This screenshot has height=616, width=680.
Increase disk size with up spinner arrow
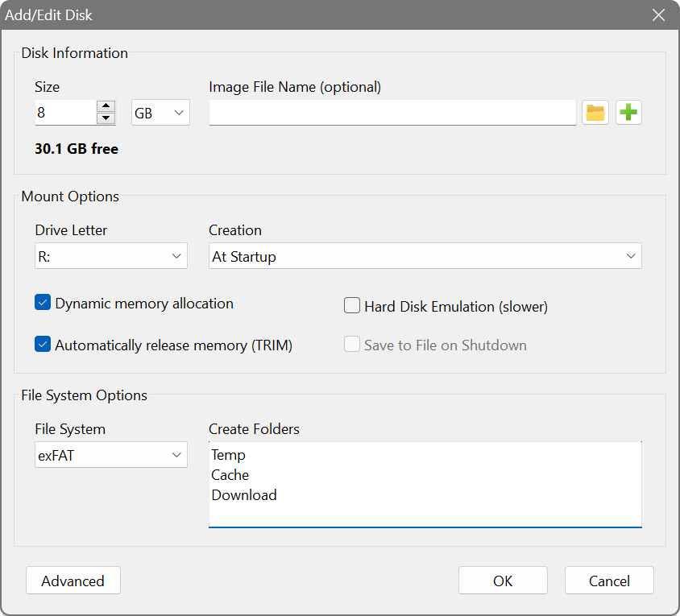(106, 106)
